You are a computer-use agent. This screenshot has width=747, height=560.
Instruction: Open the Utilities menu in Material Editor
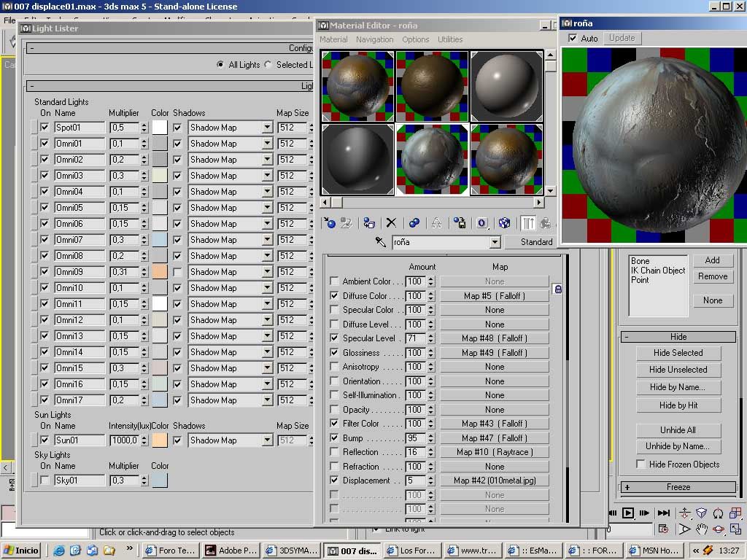[450, 39]
